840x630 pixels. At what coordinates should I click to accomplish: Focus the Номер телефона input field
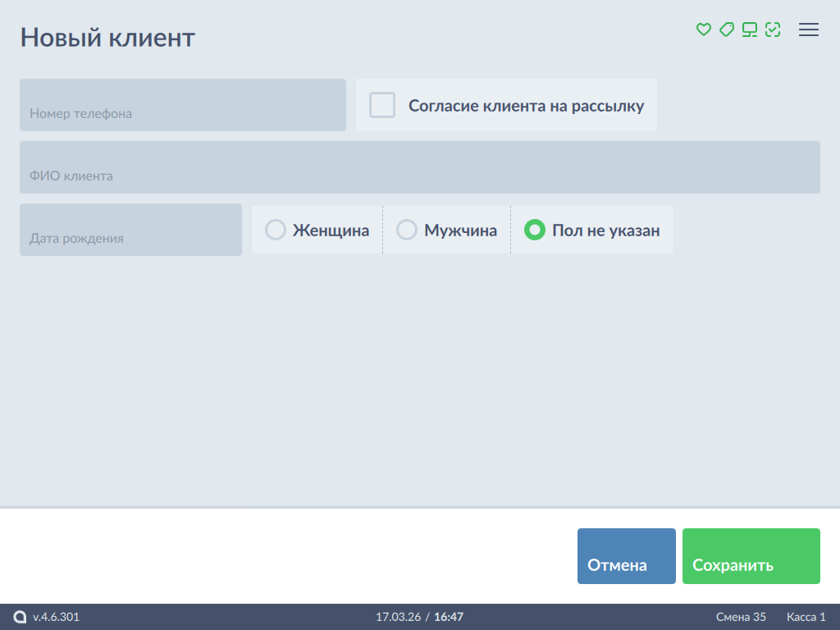(183, 105)
